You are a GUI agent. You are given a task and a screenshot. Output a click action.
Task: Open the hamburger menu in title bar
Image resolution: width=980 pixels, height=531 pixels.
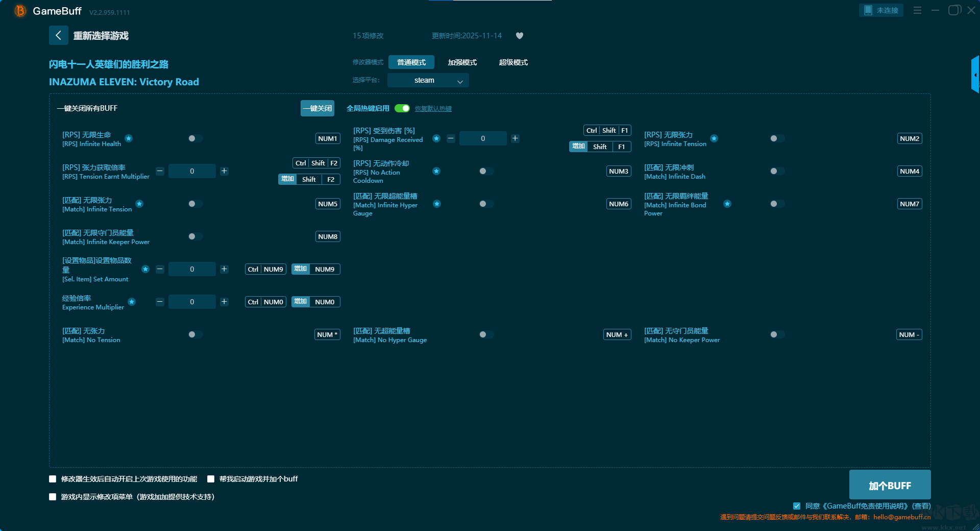point(917,10)
